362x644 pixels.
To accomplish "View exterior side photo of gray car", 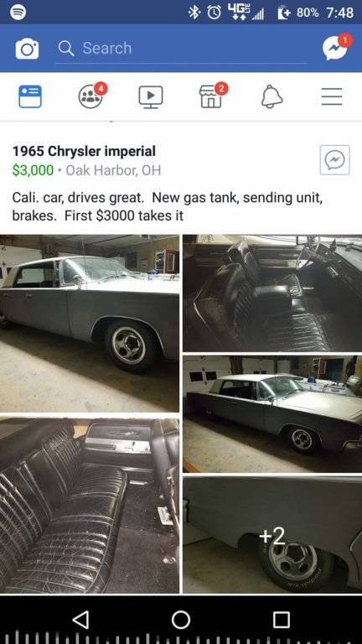I will coord(90,323).
